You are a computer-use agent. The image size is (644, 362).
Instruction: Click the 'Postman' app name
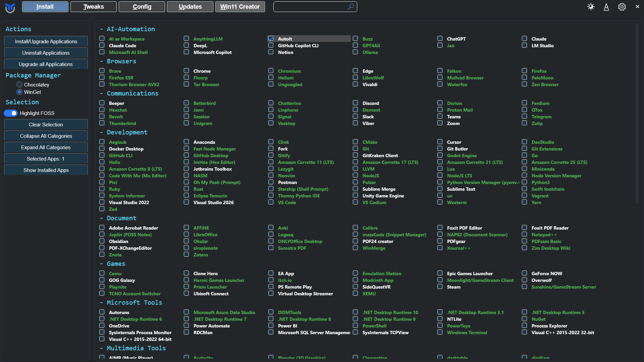pyautogui.click(x=287, y=182)
